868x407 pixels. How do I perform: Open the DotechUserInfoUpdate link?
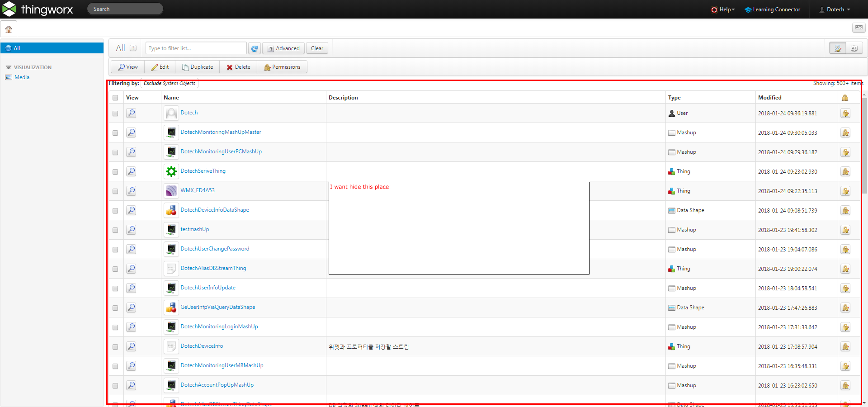click(208, 288)
